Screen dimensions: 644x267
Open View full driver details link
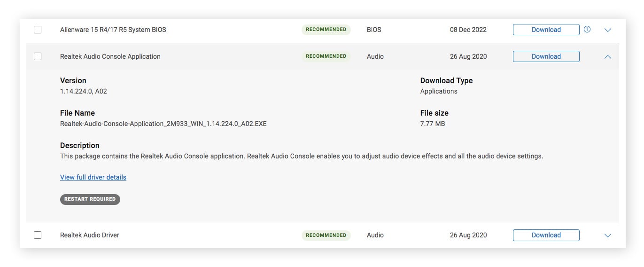pos(93,177)
